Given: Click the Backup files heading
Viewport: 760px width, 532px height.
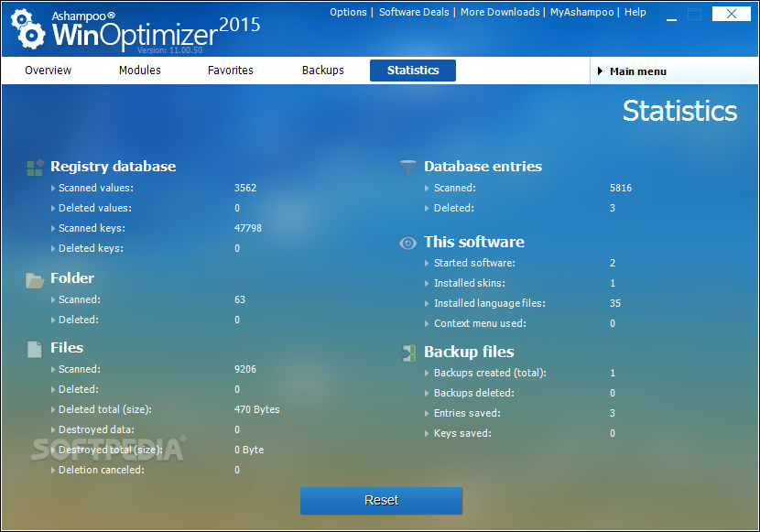Looking at the screenshot, I should pos(469,352).
